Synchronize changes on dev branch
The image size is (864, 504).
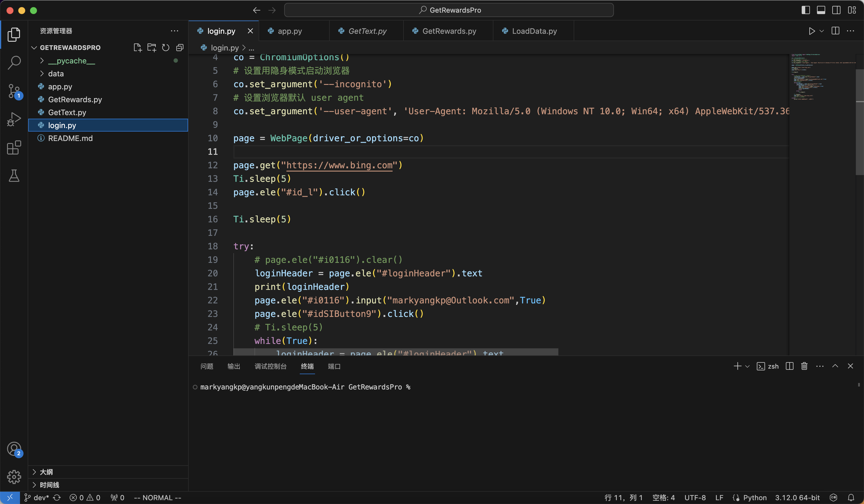tap(57, 498)
